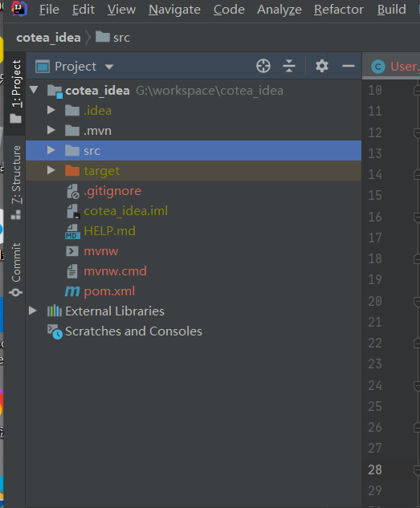420x508 pixels.
Task: Click the IntelliJ IDEA logo icon
Action: 18,9
